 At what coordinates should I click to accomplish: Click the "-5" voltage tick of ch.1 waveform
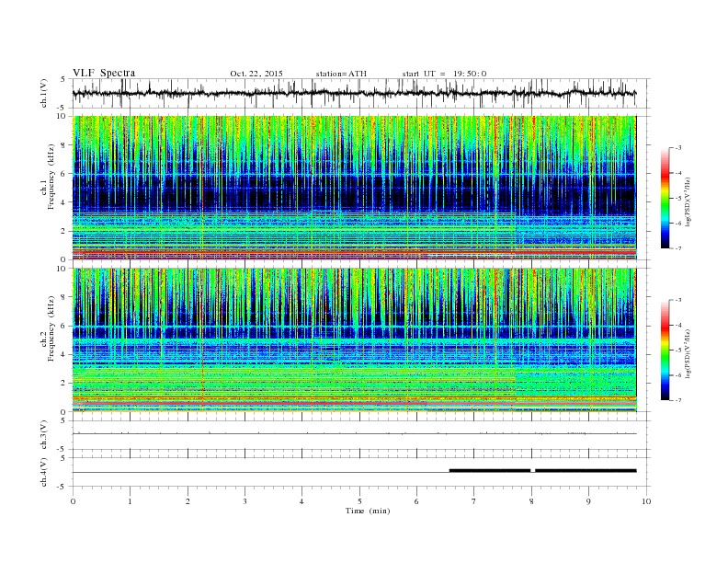tap(62, 108)
